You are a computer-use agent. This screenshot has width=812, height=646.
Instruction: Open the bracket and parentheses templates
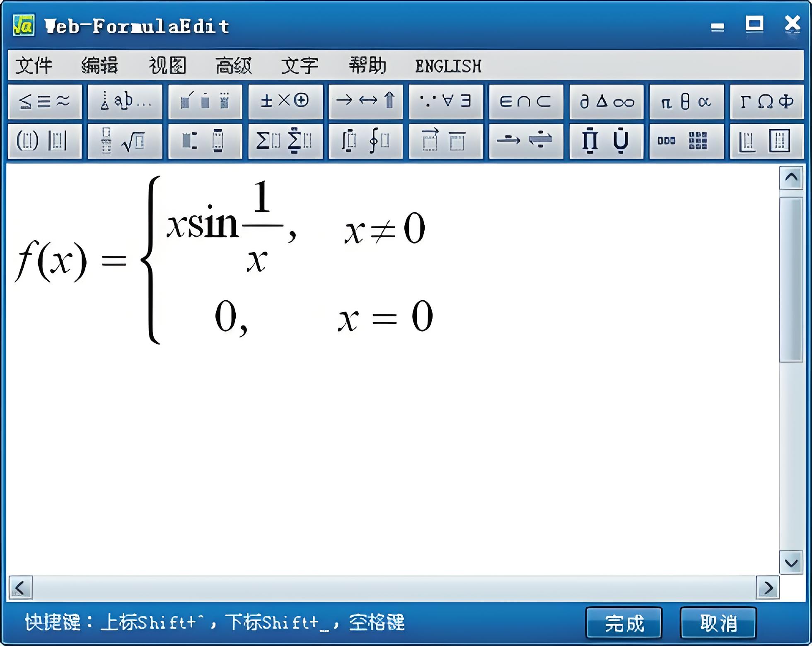tap(45, 141)
